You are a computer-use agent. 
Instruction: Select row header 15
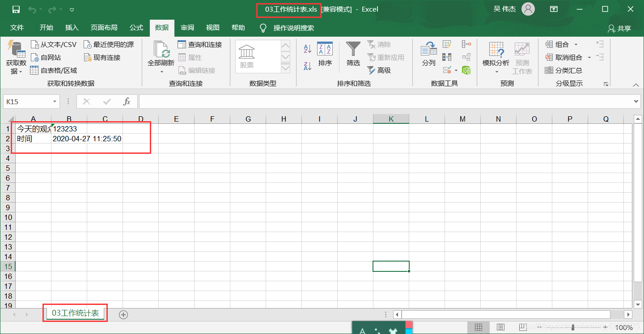click(8, 266)
